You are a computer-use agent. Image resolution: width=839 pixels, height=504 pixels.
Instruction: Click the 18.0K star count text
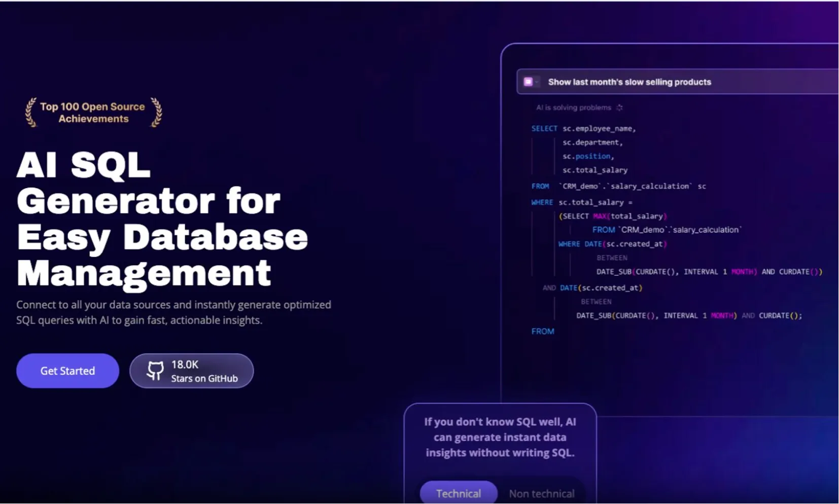click(185, 365)
